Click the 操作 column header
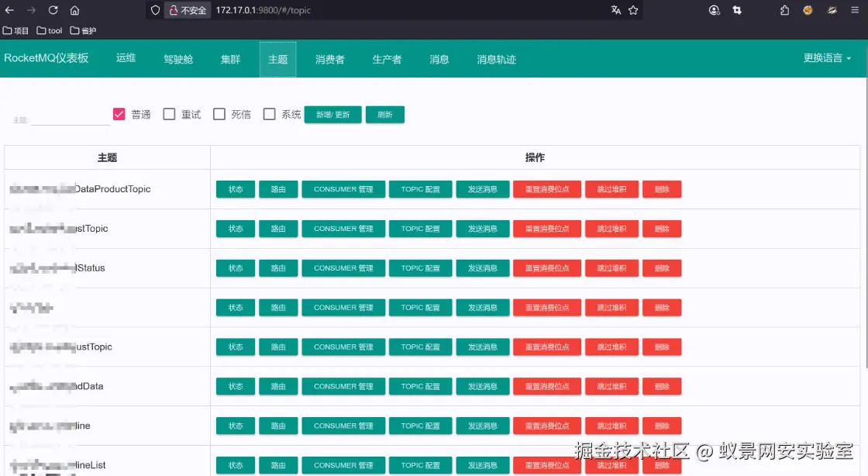868x476 pixels. click(x=535, y=157)
